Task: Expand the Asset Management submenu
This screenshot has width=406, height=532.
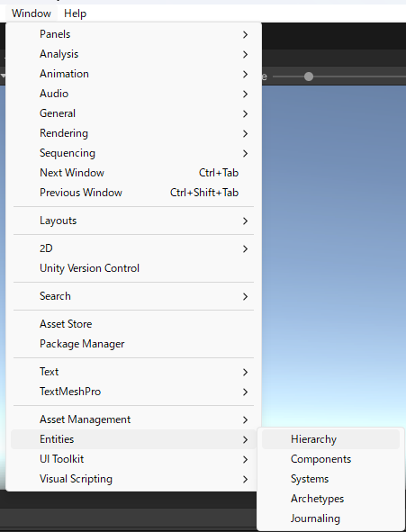Action: pyautogui.click(x=133, y=419)
